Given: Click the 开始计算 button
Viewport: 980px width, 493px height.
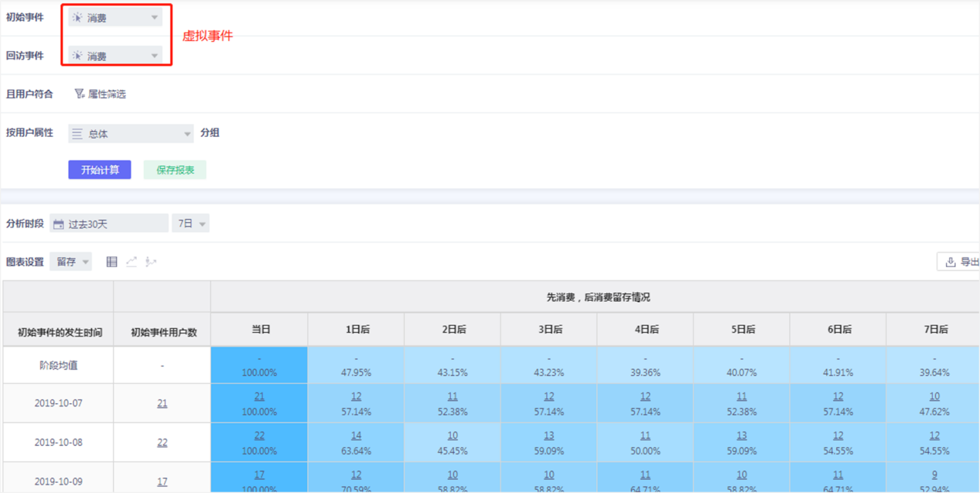Looking at the screenshot, I should point(99,170).
